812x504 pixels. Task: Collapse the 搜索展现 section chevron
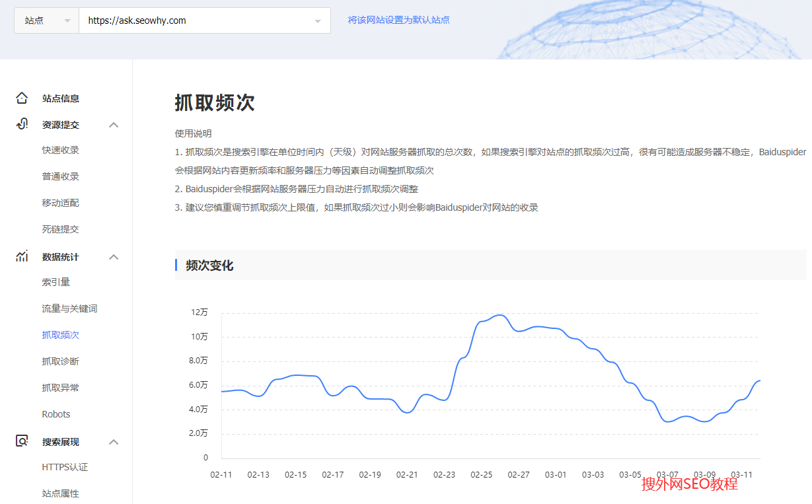pos(114,442)
